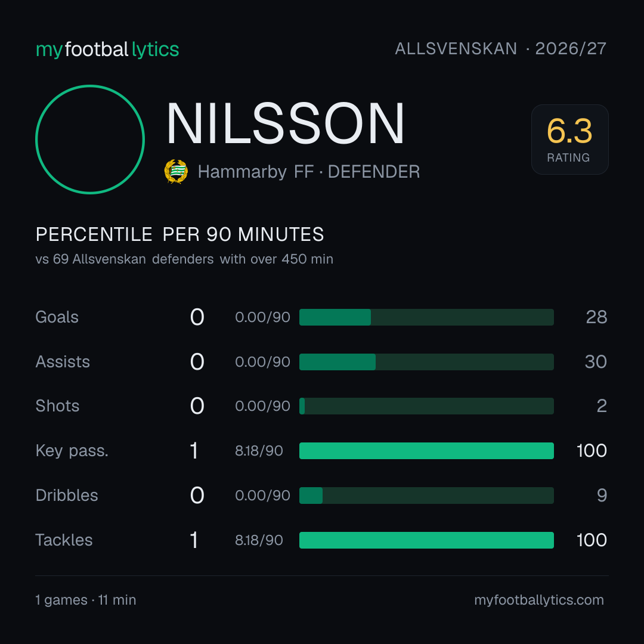The image size is (644, 644).
Task: Click the Allsvenskan 2026/27 season label
Action: click(501, 49)
